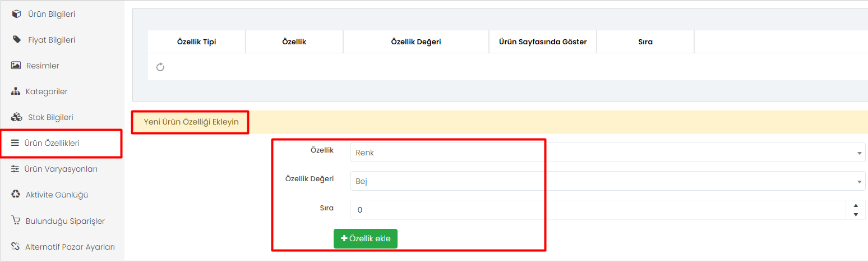Open the Özellik Değeri dropdown showing Bej
This screenshot has width=868, height=262.
tap(608, 181)
